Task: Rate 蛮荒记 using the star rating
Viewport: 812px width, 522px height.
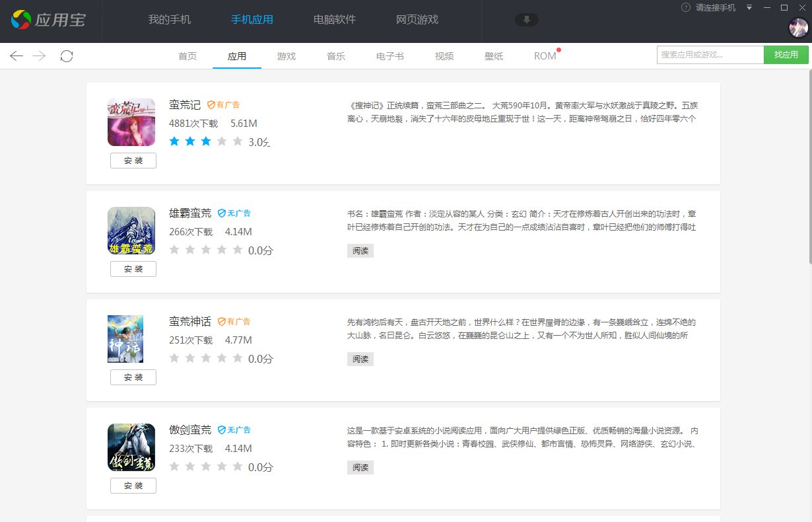Action: 206,141
